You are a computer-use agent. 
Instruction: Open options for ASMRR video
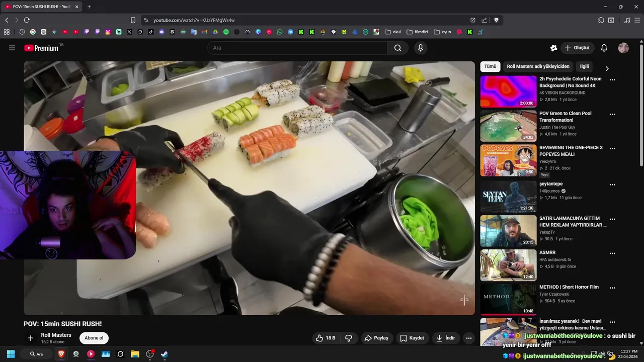click(612, 253)
